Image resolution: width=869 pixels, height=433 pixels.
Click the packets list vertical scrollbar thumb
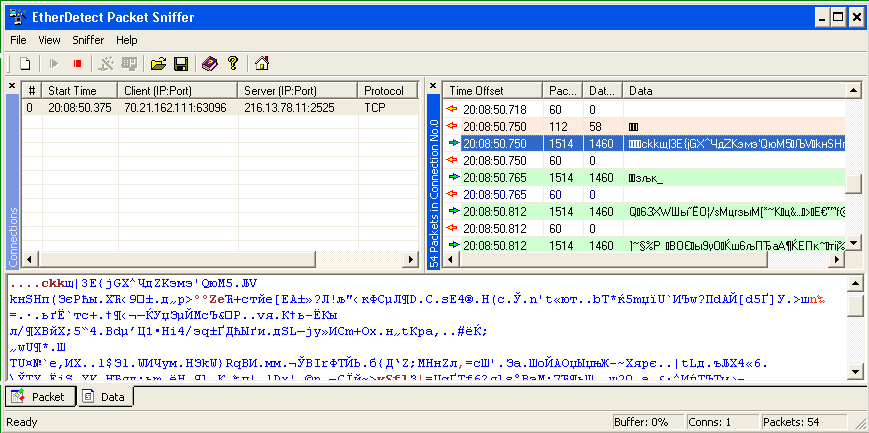click(x=854, y=184)
